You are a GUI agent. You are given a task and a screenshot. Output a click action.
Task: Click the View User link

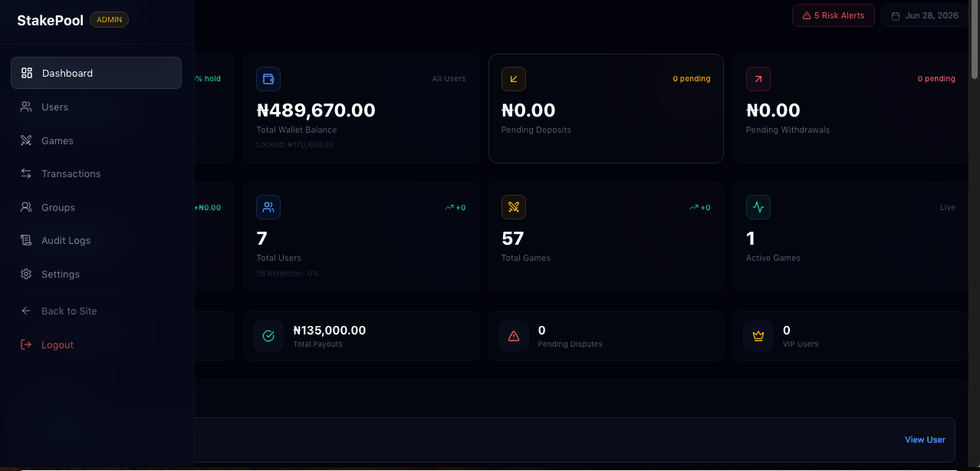click(925, 440)
